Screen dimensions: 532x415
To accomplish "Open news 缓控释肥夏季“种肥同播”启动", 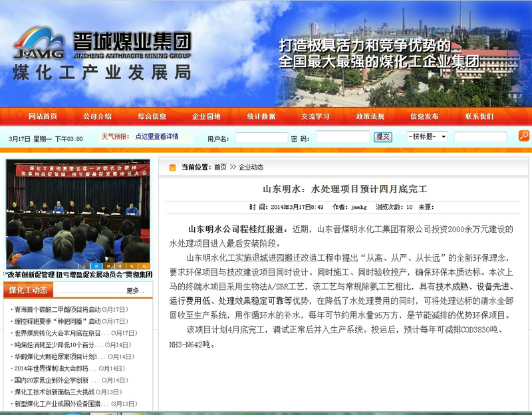I will pos(57,321).
